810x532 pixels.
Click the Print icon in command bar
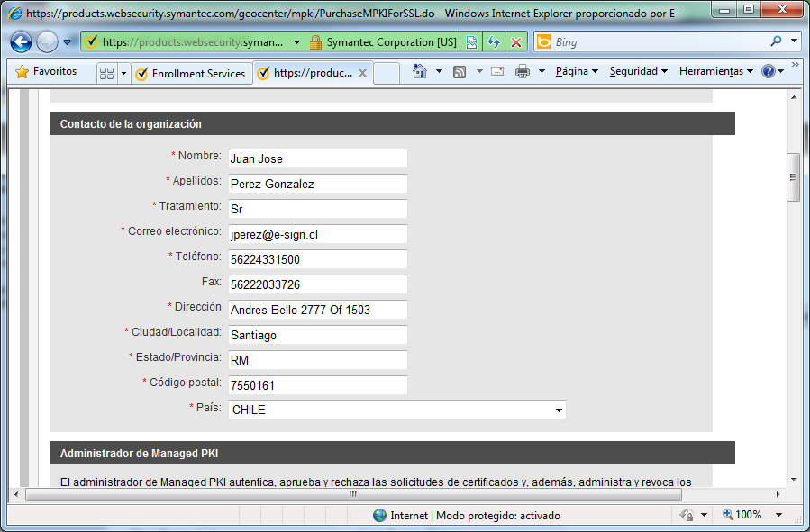point(523,72)
